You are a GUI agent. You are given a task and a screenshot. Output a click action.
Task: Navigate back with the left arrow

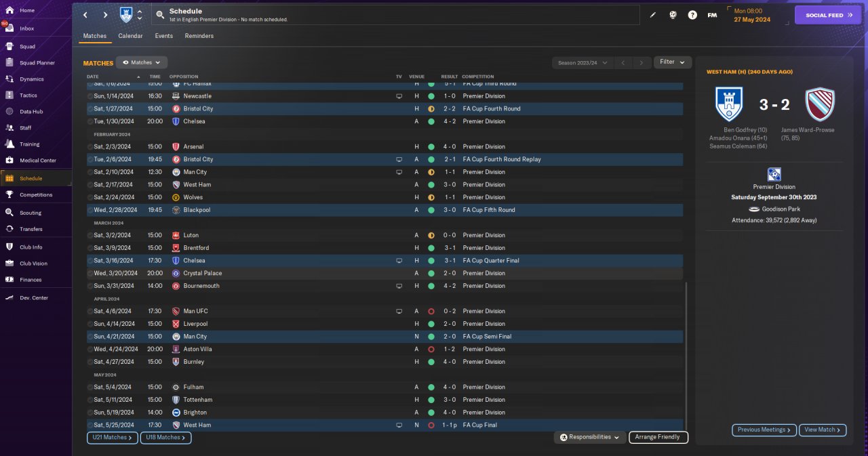pos(85,15)
